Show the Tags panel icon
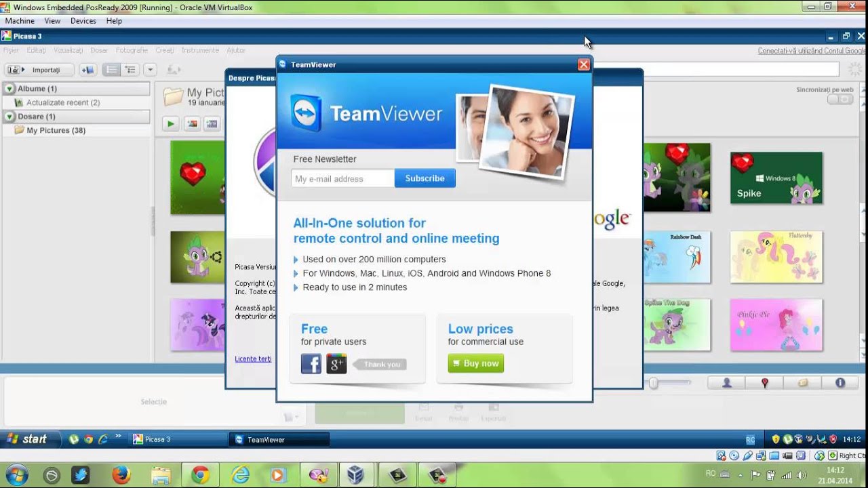 click(803, 383)
